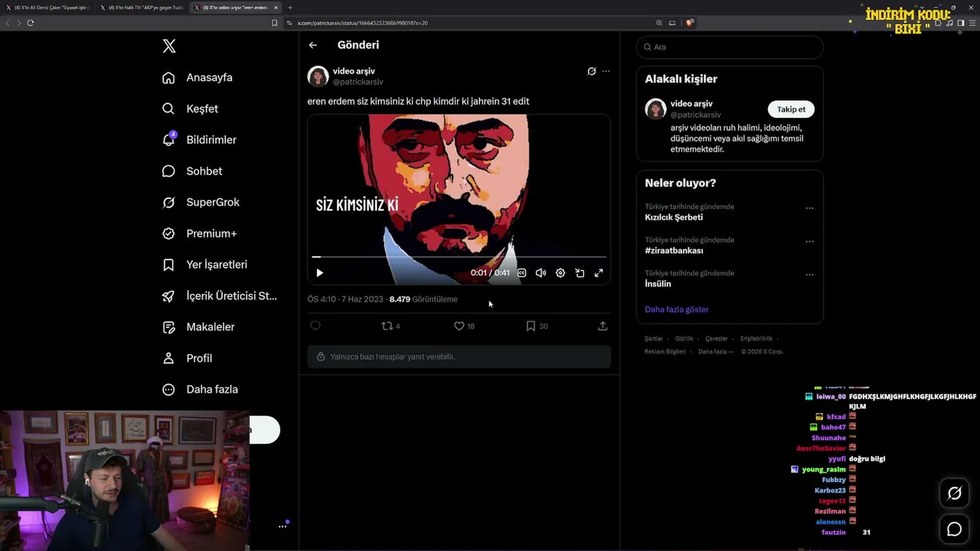
Task: Go to Anasayfa home page
Action: 198,77
